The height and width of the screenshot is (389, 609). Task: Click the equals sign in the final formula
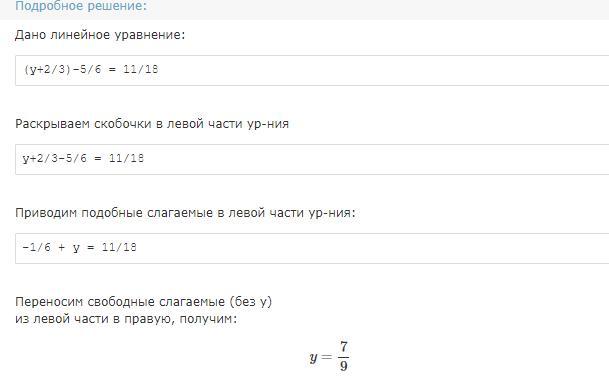tap(327, 357)
